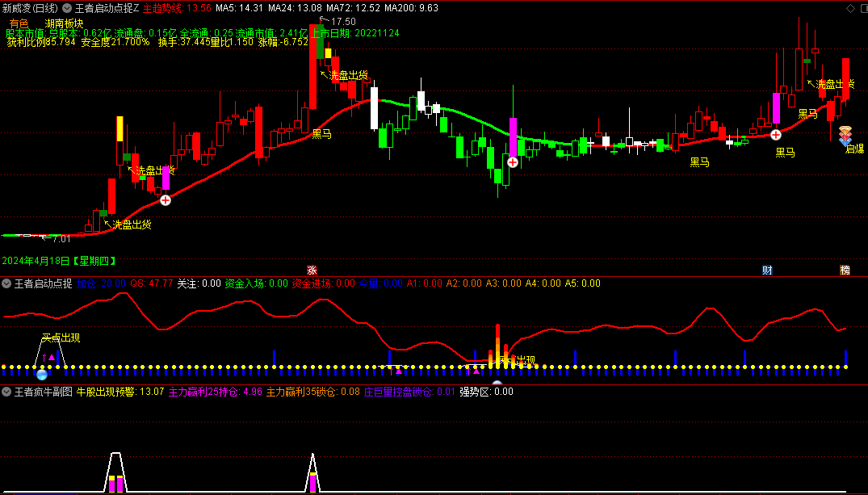868x495 pixels.
Task: Click the MA5: 14.31 value
Action: [x=239, y=8]
